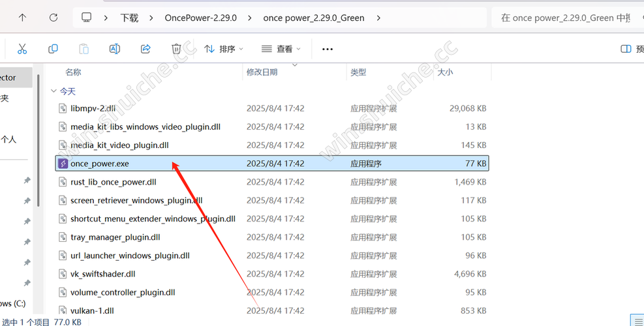
Task: Expand chevron after once power_2.29.0_Green breadcrumb
Action: coord(378,18)
